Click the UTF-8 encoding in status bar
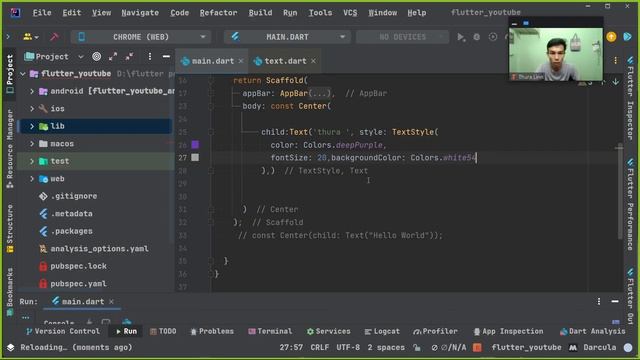Screen dimensions: 640x360 coord(348,347)
